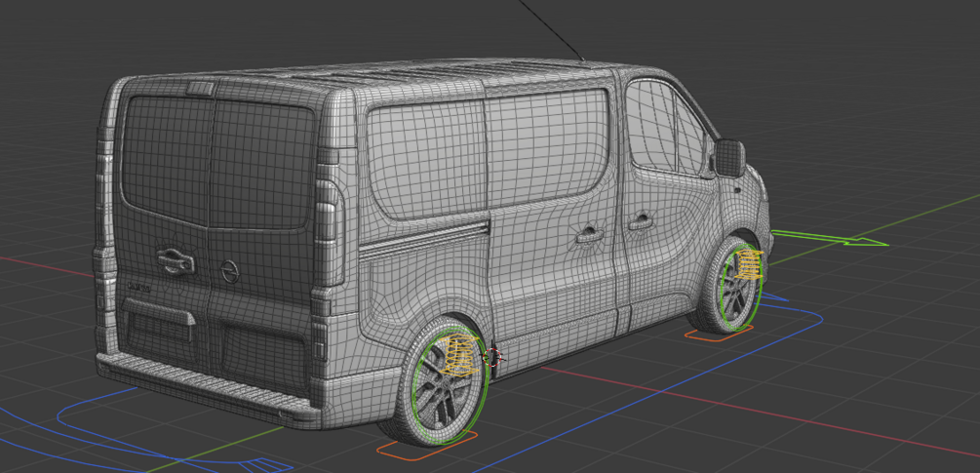
Task: Click the round logo on rear door
Action: click(231, 271)
